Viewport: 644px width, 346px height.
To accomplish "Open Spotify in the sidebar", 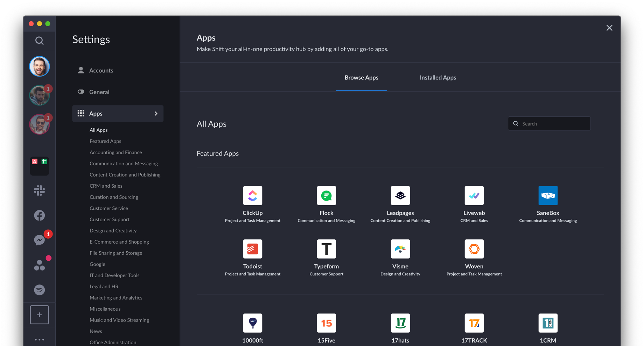I will coord(40,290).
